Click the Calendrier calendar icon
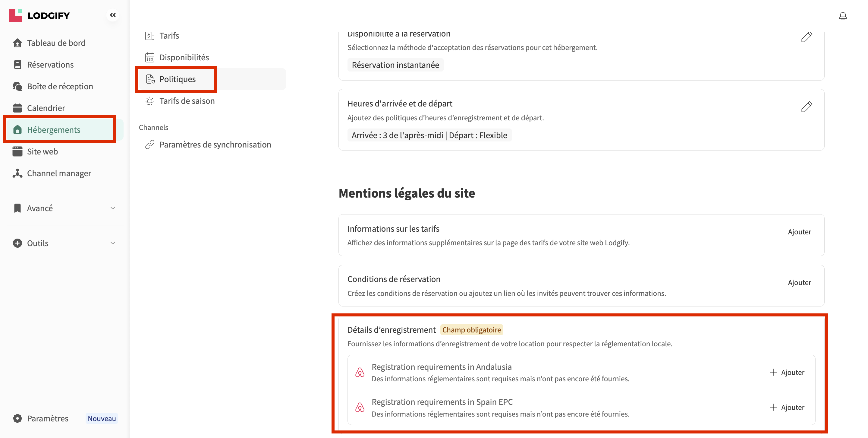Image resolution: width=868 pixels, height=438 pixels. pos(17,108)
